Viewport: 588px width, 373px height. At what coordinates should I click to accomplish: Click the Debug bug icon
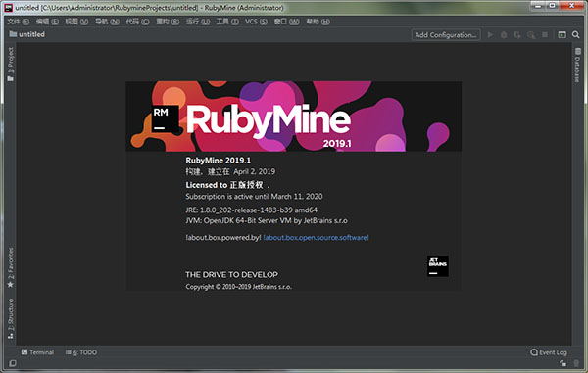(x=504, y=35)
